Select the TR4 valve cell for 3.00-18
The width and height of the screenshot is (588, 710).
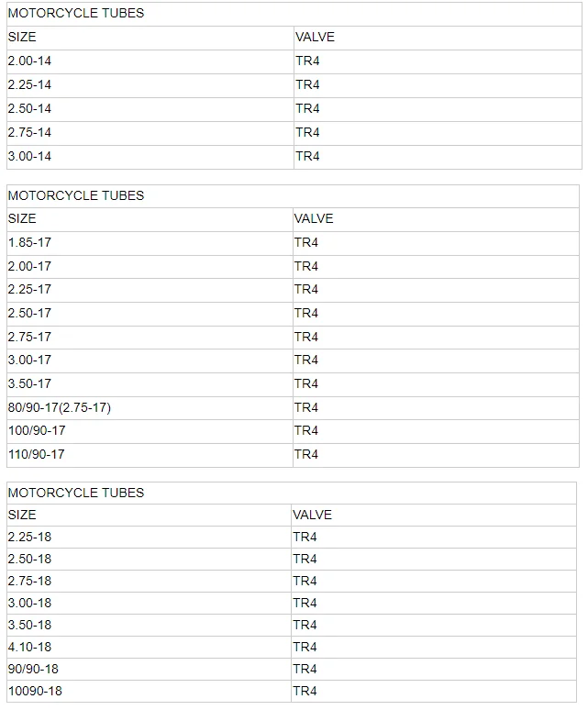(434, 604)
